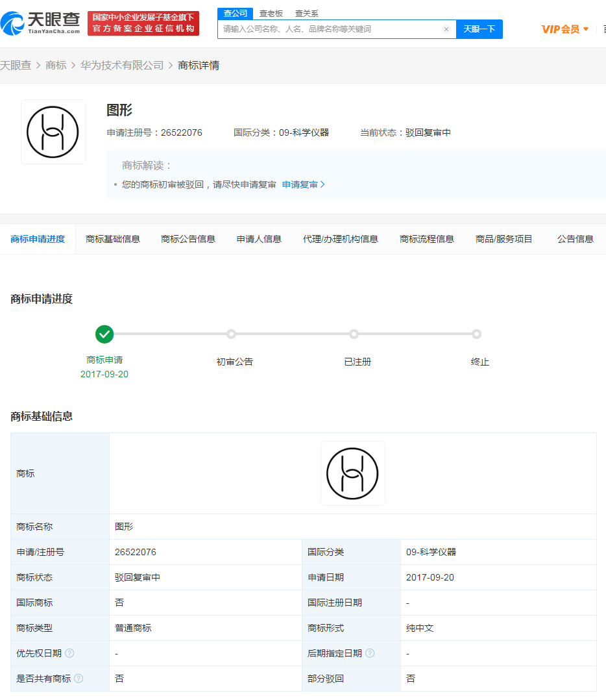Click the 国际分类：09-科学仪器 header text

pos(281,132)
